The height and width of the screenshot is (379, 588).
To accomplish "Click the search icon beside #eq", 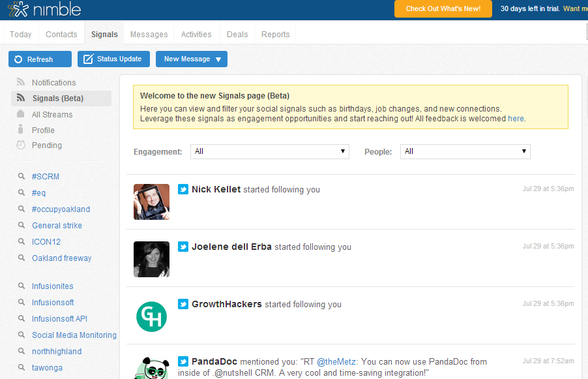I will (22, 192).
